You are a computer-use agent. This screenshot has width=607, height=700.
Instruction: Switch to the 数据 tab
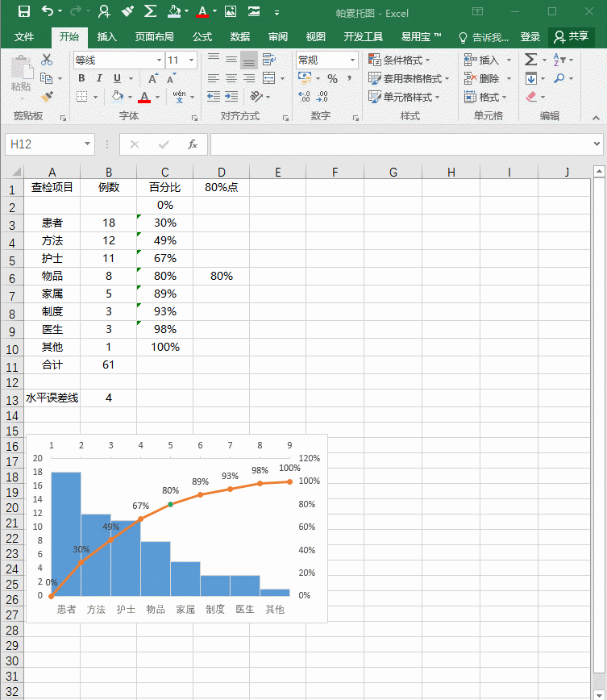[x=240, y=36]
